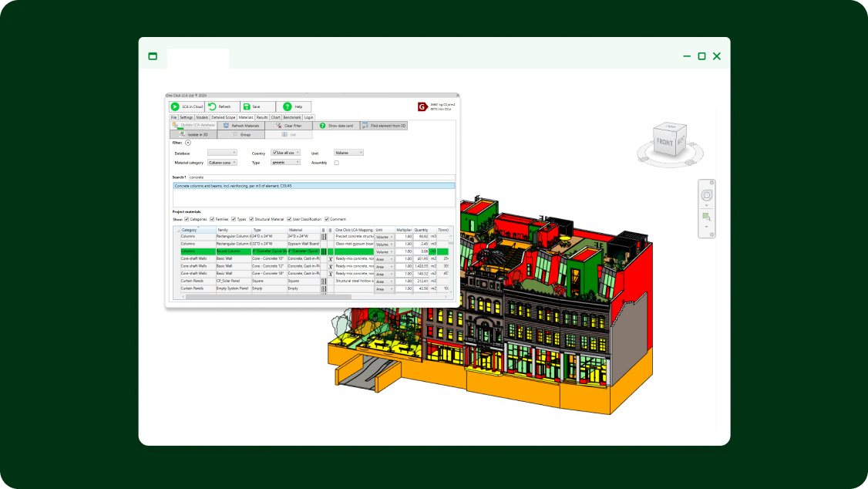Click the FRONT face of the view cube
868x489 pixels.
point(664,143)
